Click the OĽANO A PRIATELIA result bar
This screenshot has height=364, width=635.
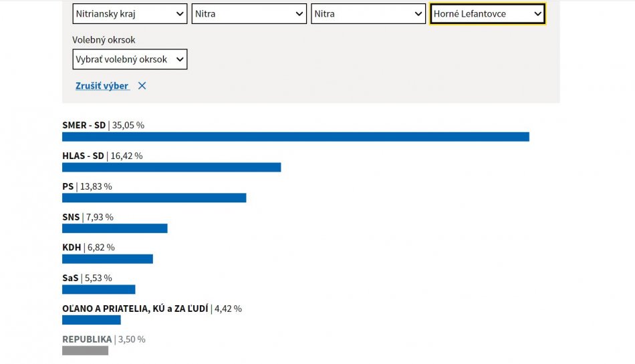91,320
